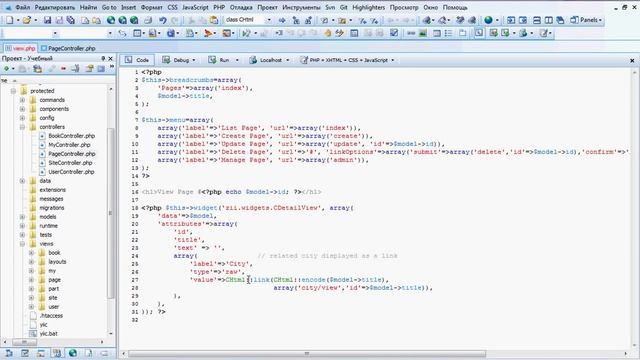Open the Panels dropdown
This screenshot has width=640, height=360.
pos(586,20)
